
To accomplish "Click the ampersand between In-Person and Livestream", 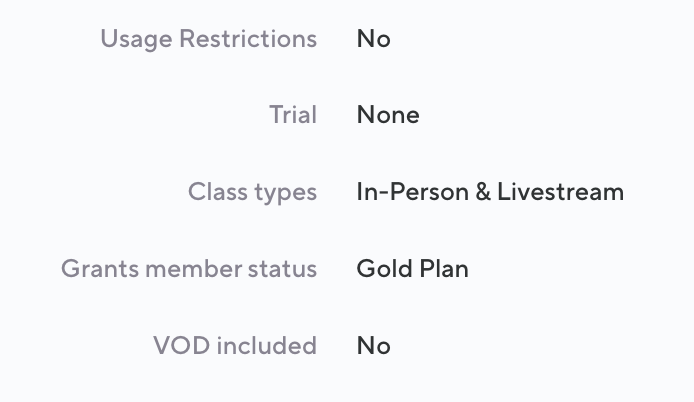I will (x=481, y=192).
